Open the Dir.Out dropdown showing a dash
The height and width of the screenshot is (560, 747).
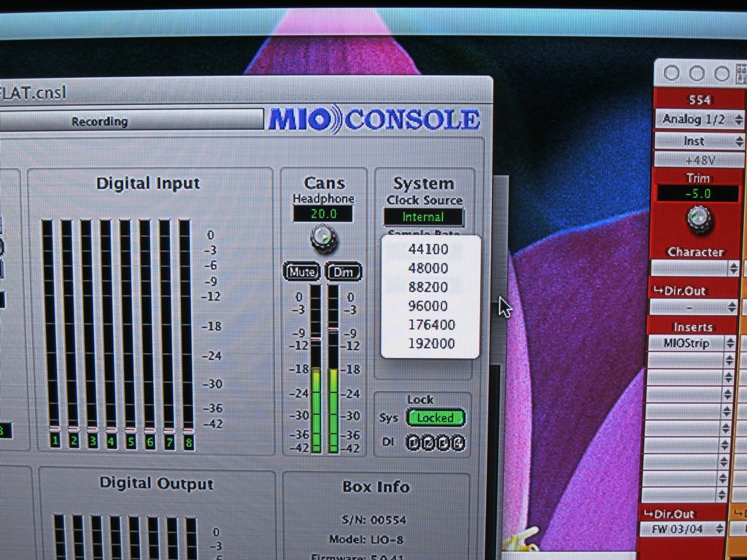click(694, 307)
